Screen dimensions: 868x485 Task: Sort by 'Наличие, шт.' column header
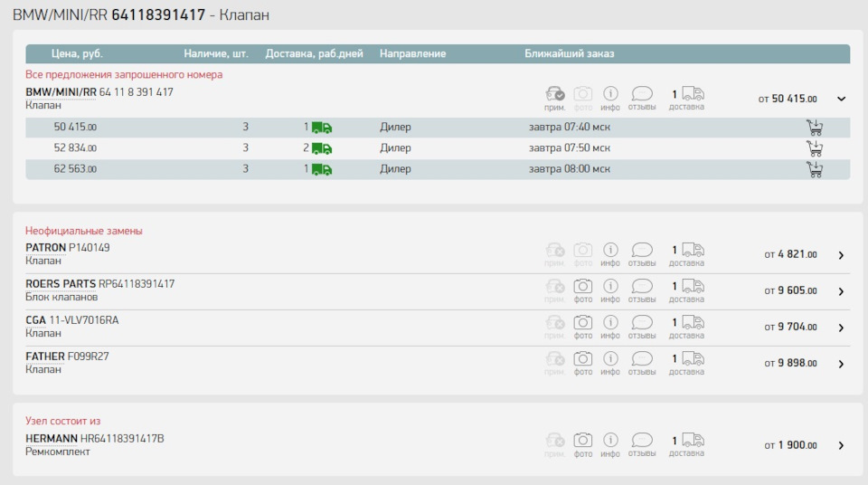pyautogui.click(x=216, y=53)
